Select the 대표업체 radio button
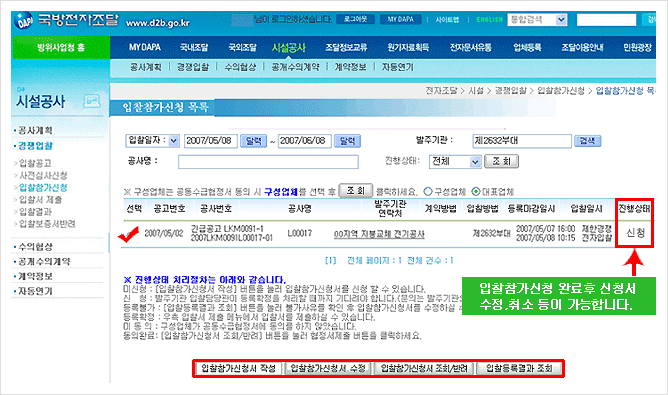 click(476, 192)
